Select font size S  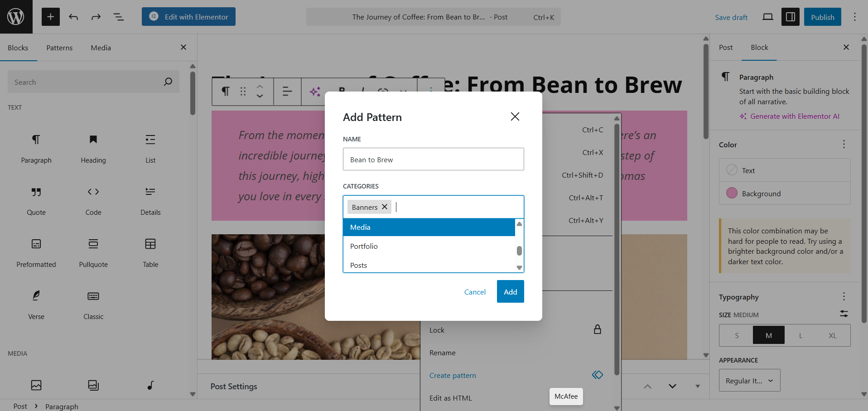point(737,335)
